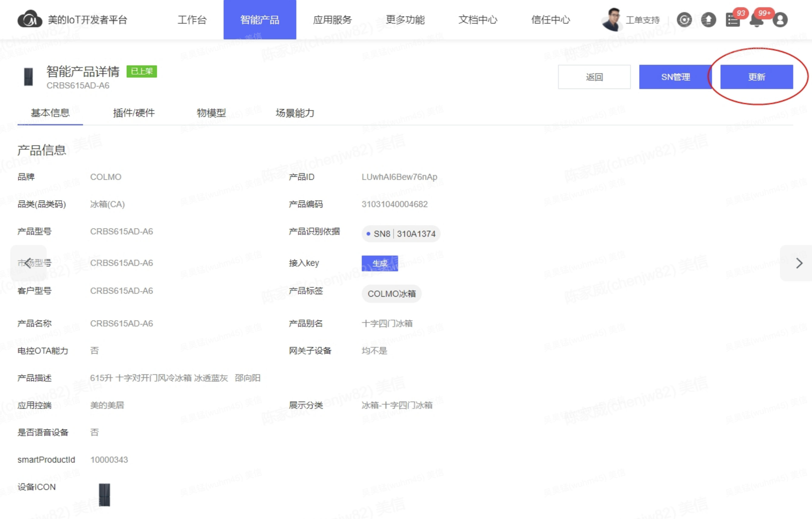This screenshot has width=812, height=519.
Task: Open the task list icon with 93 badge
Action: coord(733,20)
